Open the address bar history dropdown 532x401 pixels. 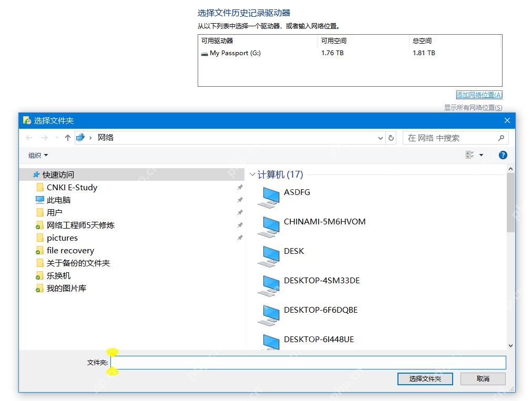click(381, 138)
